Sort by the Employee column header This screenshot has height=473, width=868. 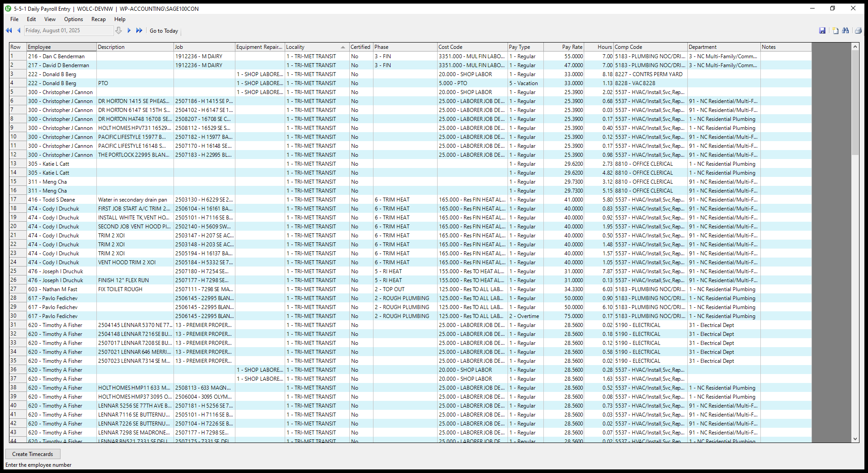61,47
